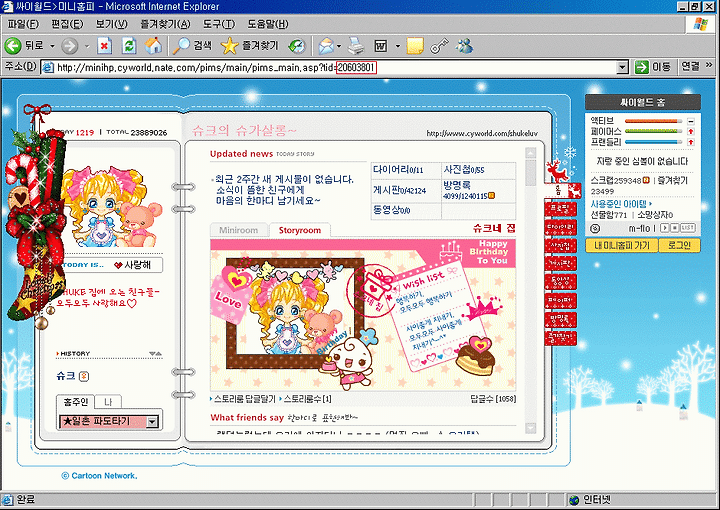The height and width of the screenshot is (510, 720).
Task: Expand the 뒤로 back history dropdown
Action: coord(52,46)
